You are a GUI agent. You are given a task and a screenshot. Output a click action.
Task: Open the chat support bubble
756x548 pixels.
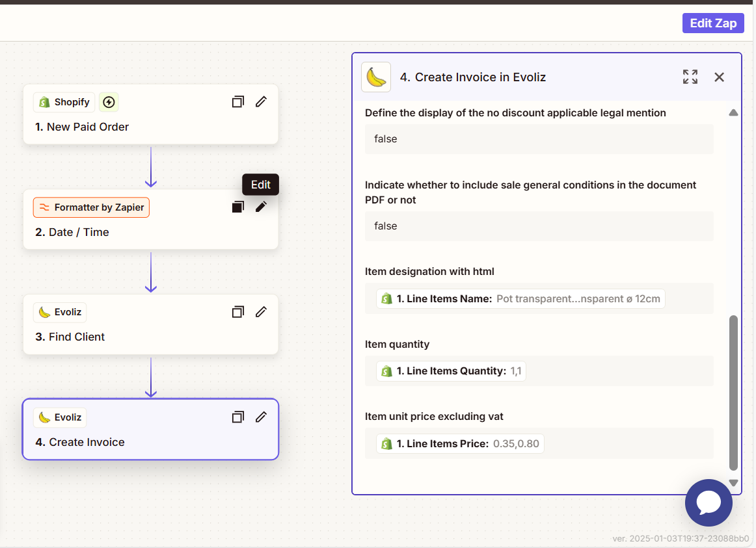tap(709, 502)
